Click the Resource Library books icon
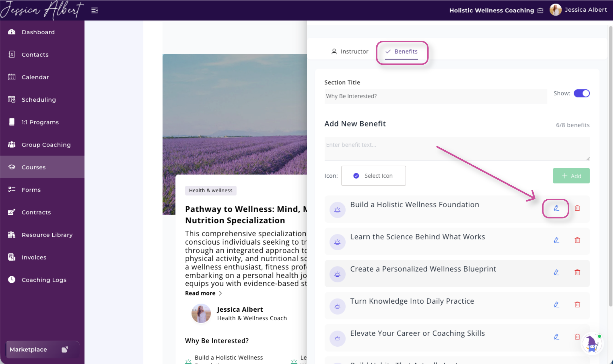This screenshot has width=613, height=364. tap(12, 235)
